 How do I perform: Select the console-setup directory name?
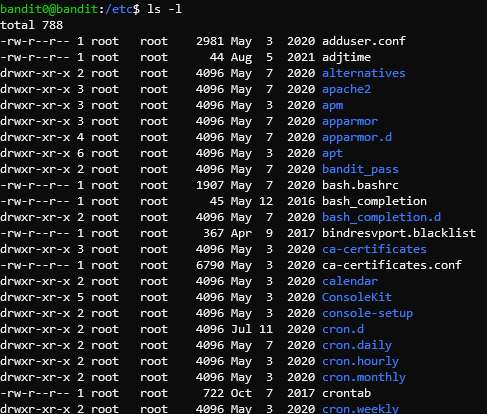(367, 313)
